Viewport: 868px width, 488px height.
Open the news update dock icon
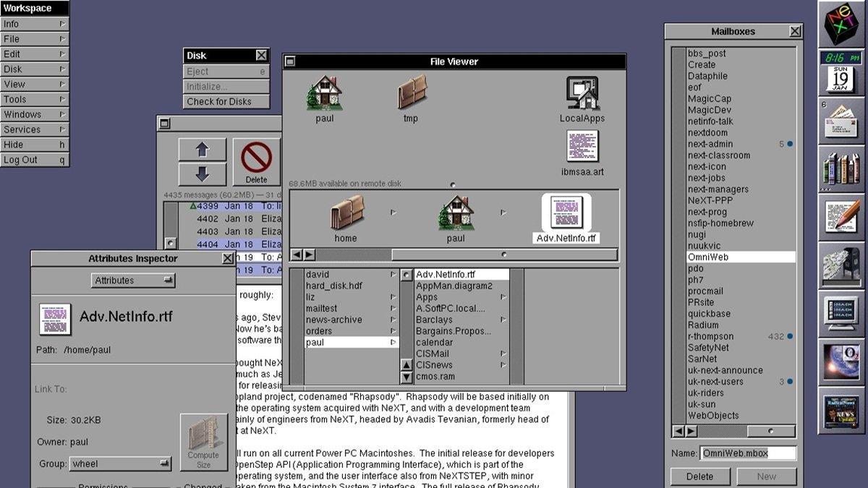coord(841,411)
